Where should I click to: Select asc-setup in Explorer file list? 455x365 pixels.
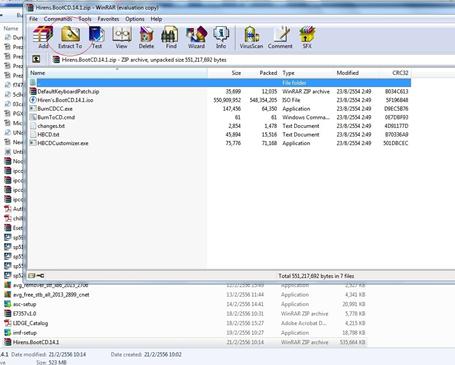pyautogui.click(x=25, y=304)
